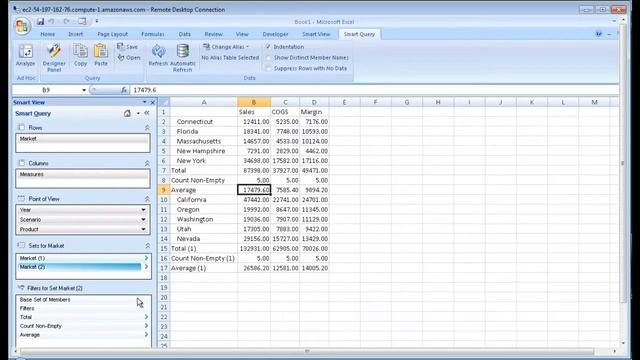Screen dimensions: 640x360
Task: Select the California cell
Action: pyautogui.click(x=204, y=200)
